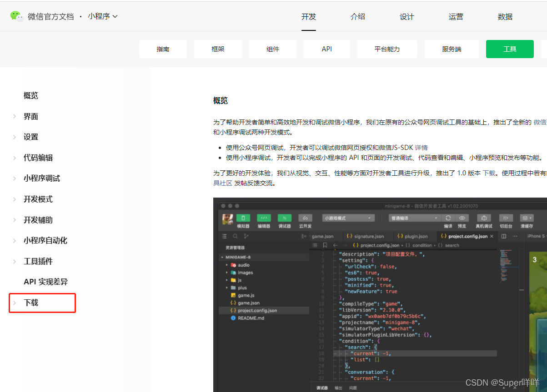547x392 pixels.
Task: Click the explorer list icon above 资源管理器
Action: coord(224,236)
